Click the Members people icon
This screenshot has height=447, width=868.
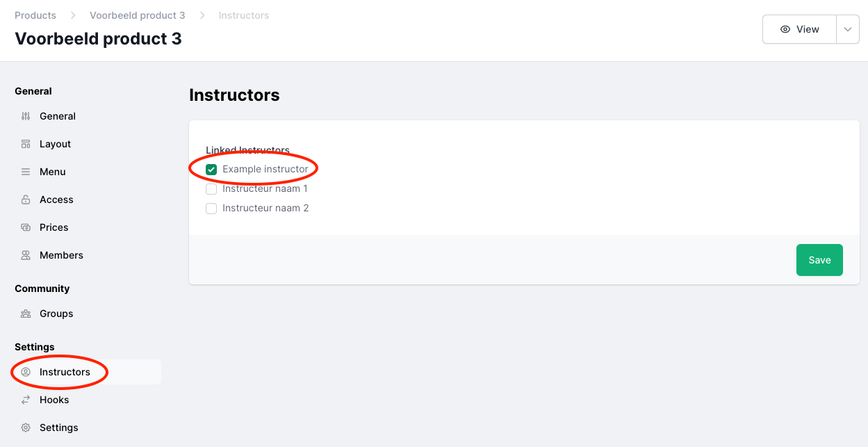coord(26,255)
